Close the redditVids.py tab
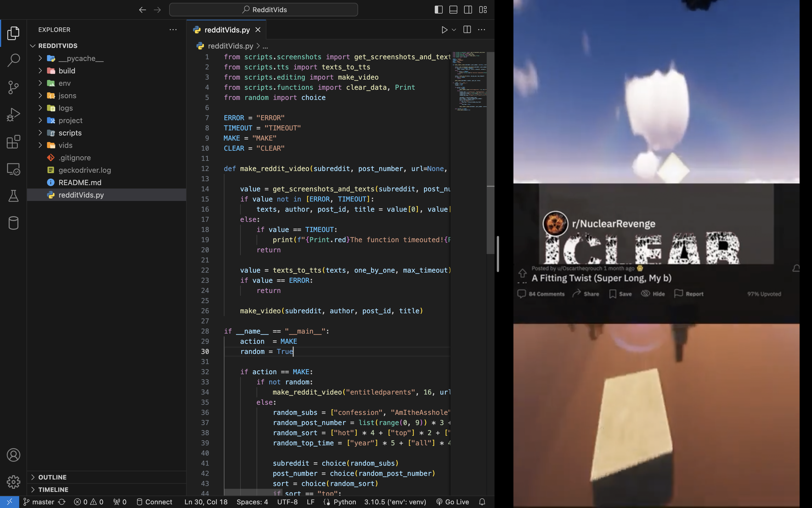Viewport: 812px width, 508px height. (258, 30)
